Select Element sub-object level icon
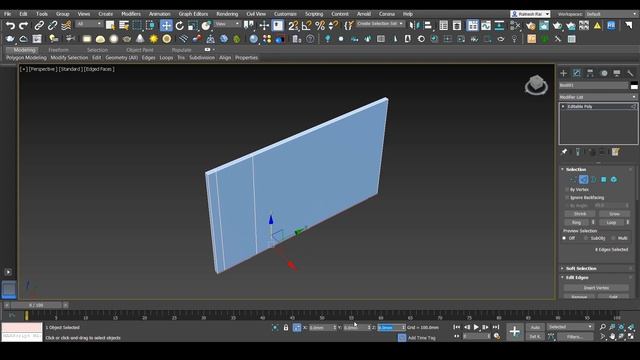 [613, 180]
